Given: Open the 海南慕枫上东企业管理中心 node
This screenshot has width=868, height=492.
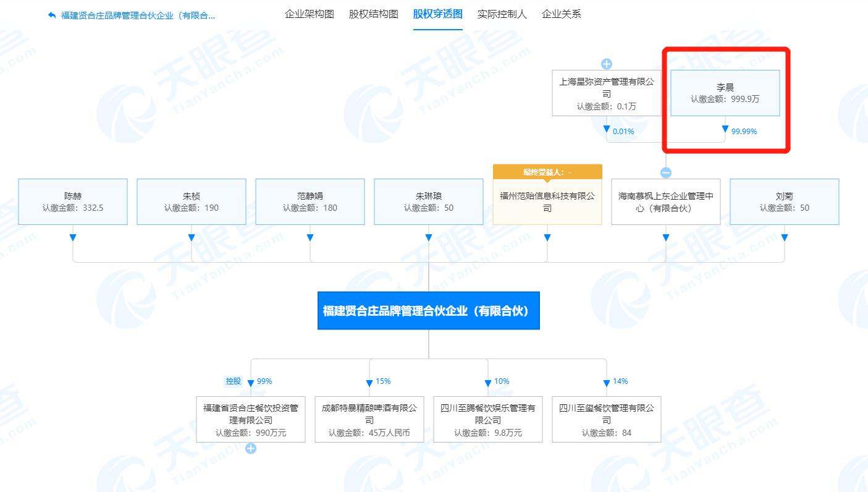Looking at the screenshot, I should [666, 201].
